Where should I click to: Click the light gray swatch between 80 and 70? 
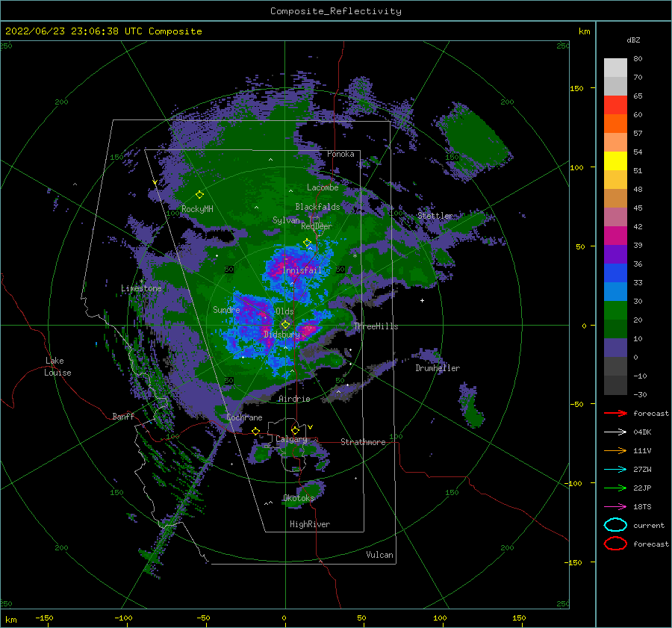(615, 68)
